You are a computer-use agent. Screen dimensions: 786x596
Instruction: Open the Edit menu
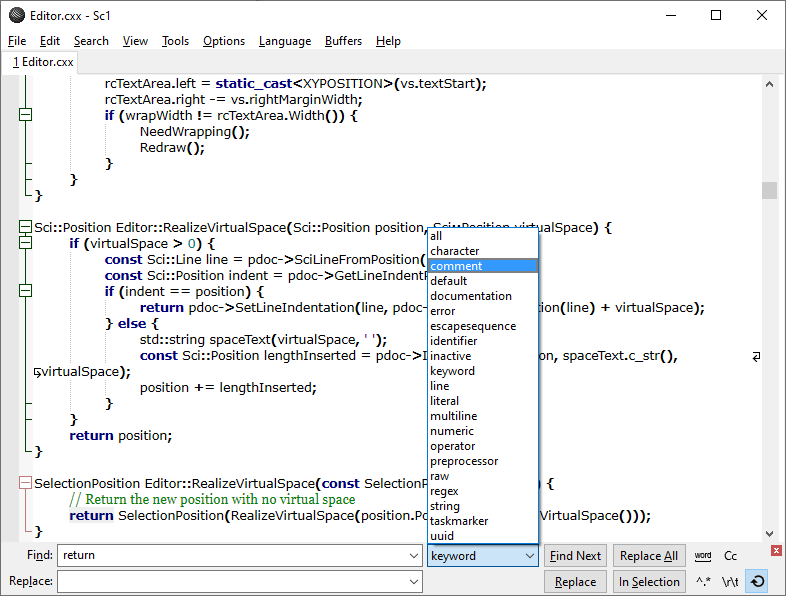50,41
